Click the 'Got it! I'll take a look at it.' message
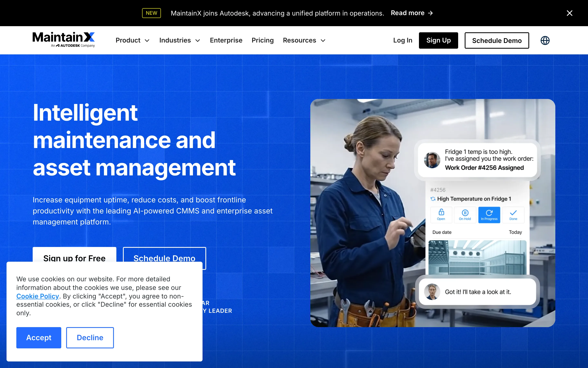 click(x=478, y=292)
